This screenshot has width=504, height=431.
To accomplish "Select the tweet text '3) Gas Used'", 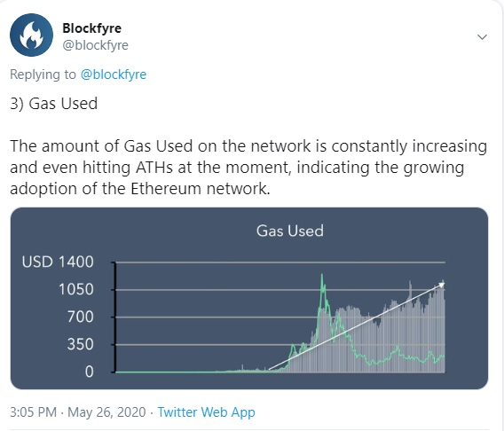I will point(54,104).
